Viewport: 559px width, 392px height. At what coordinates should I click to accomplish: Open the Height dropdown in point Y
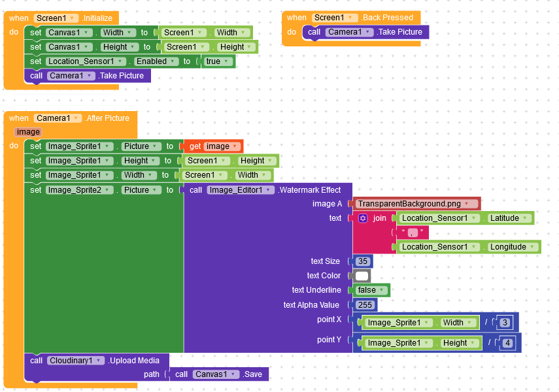(460, 343)
